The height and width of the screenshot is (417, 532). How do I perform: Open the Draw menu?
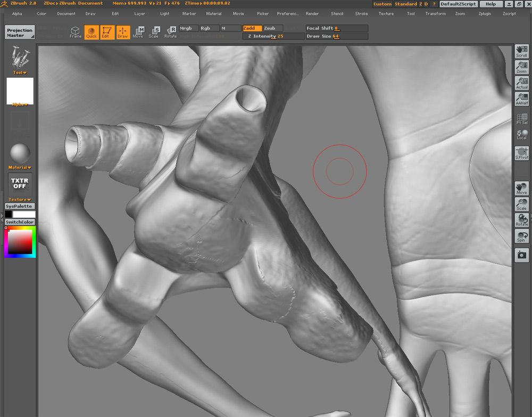coord(90,14)
